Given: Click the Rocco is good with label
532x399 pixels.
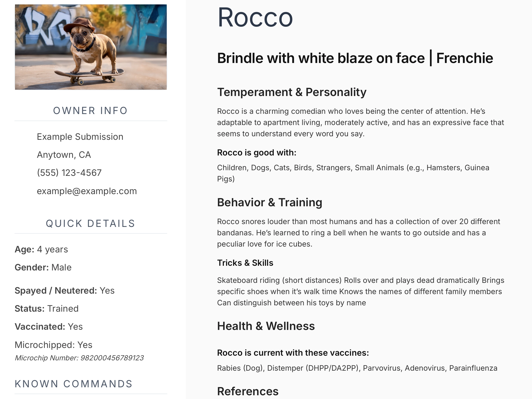Looking at the screenshot, I should pos(256,152).
